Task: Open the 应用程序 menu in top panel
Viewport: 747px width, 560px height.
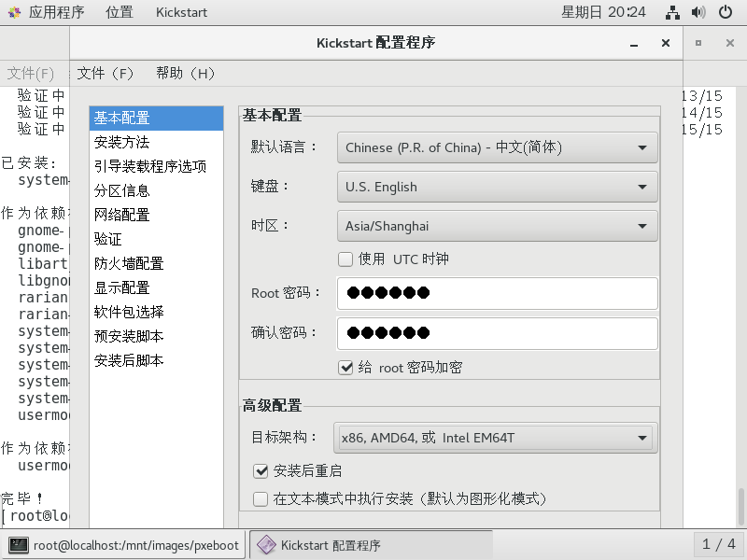Action: [56, 12]
